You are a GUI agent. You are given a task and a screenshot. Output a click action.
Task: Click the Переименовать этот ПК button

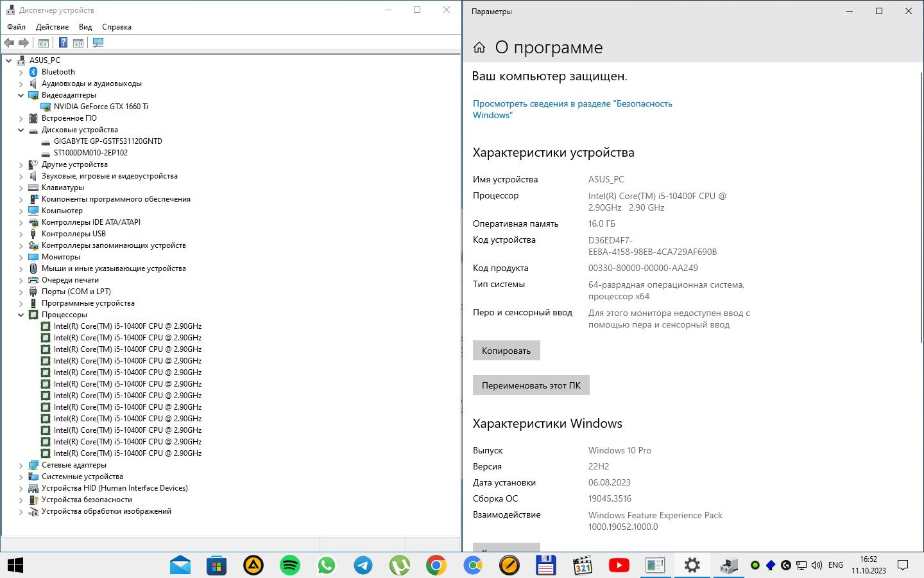pos(531,385)
